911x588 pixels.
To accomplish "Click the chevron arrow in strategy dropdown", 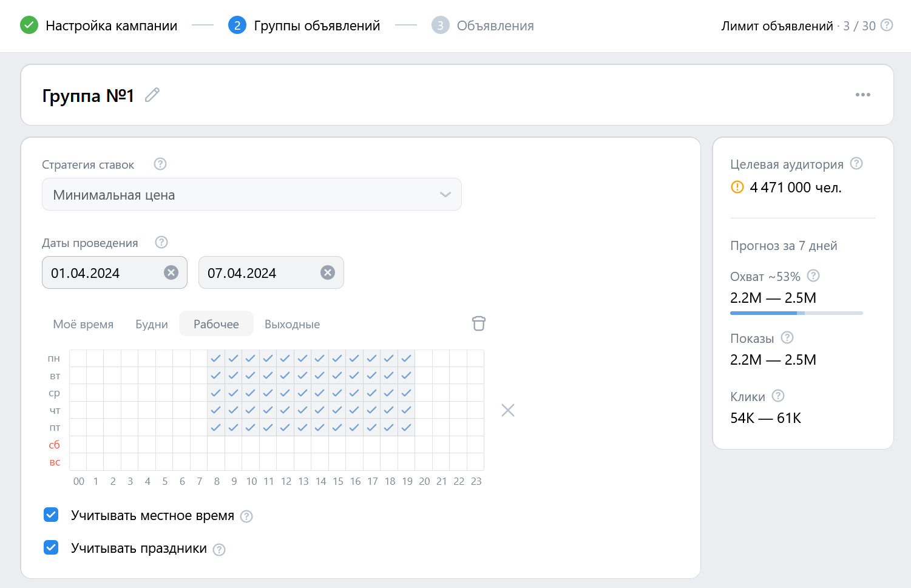I will coord(445,195).
